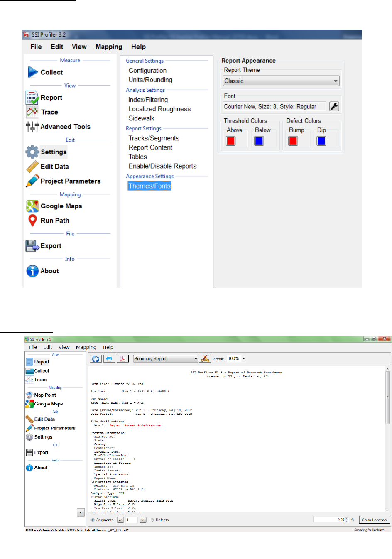This screenshot has height=559, width=392.
Task: Open Trace in the Profiler 3.1 sidebar
Action: point(36,380)
